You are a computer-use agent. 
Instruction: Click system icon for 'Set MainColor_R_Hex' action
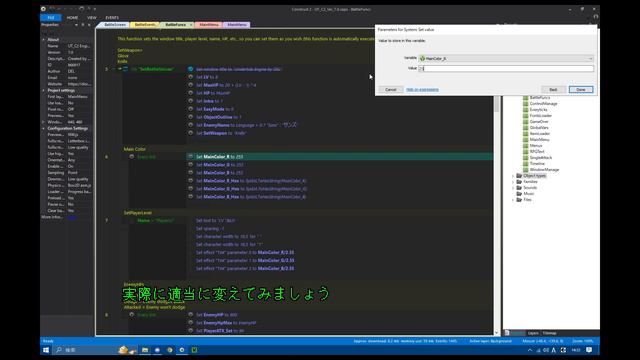191,180
